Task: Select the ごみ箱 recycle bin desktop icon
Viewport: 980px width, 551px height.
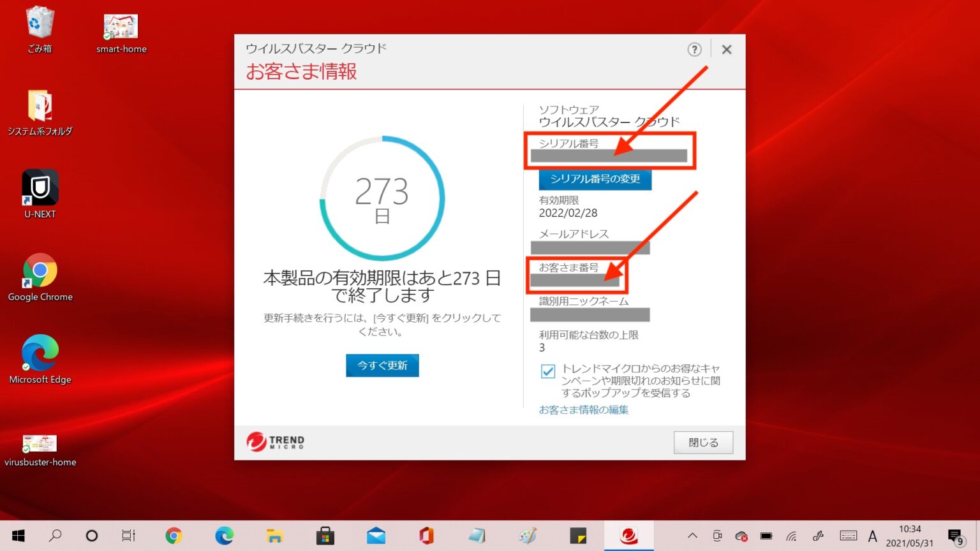Action: click(x=40, y=29)
